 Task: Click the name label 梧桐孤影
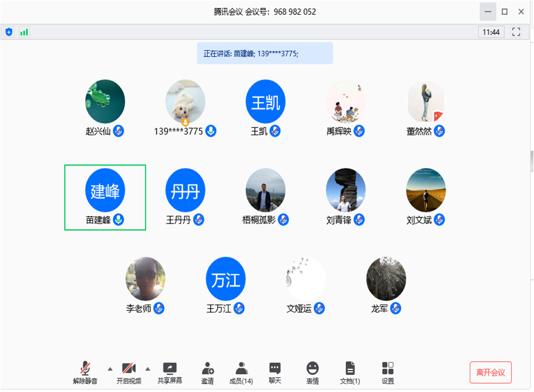pyautogui.click(x=259, y=220)
